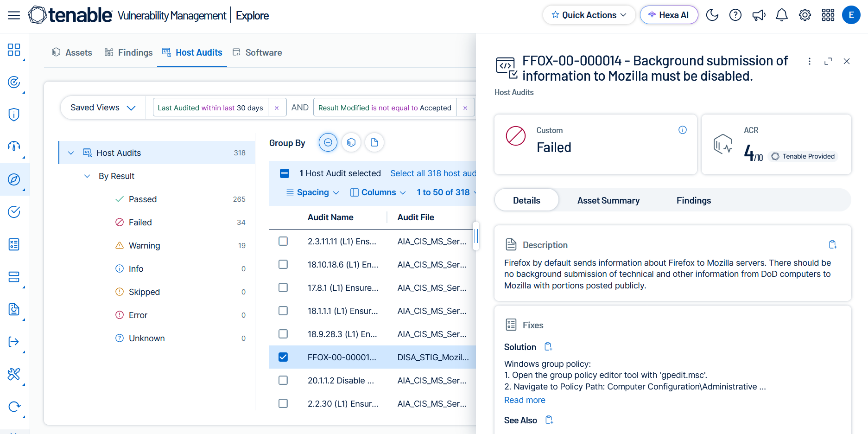Open the Asset Summary tab in panel

[608, 200]
